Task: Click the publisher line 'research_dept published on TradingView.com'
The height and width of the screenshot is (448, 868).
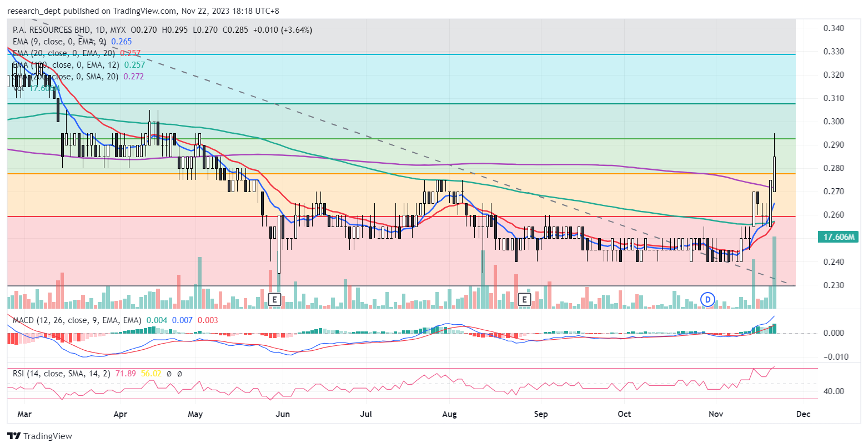Action: click(x=93, y=11)
